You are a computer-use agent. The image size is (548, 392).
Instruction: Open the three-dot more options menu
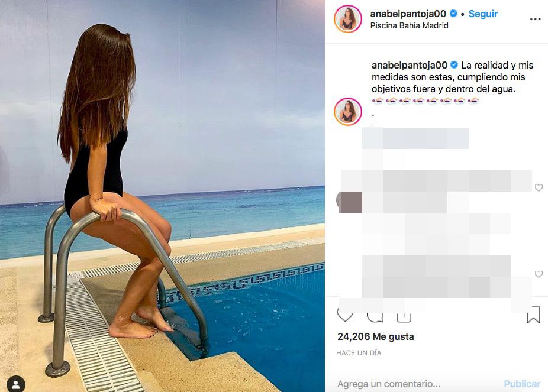[535, 19]
